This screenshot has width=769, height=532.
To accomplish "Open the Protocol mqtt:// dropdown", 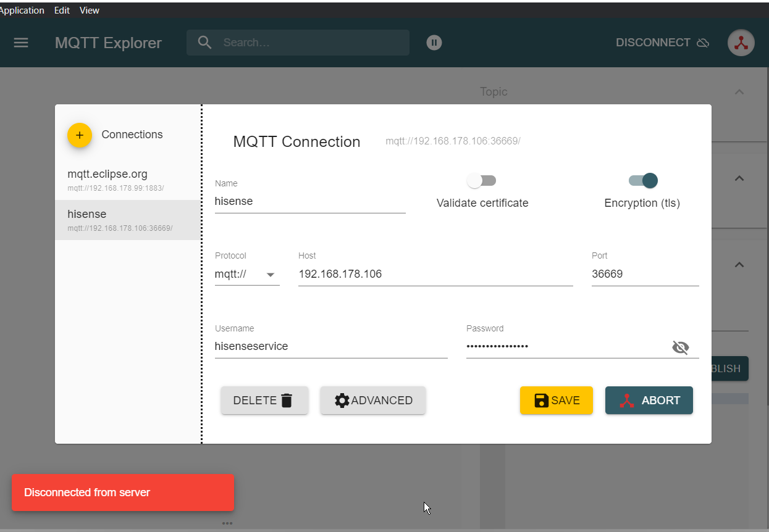I will click(247, 275).
